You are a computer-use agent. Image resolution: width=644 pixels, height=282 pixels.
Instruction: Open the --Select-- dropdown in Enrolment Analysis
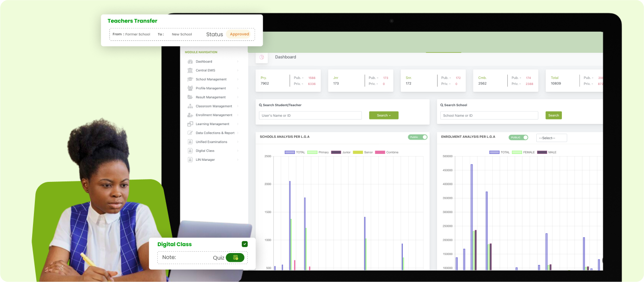pyautogui.click(x=551, y=138)
